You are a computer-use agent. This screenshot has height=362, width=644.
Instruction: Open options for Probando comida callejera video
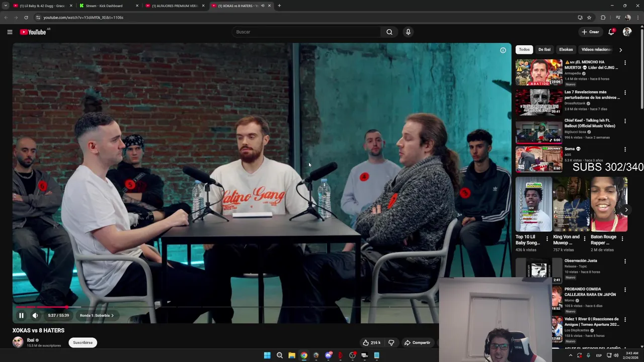click(x=625, y=290)
